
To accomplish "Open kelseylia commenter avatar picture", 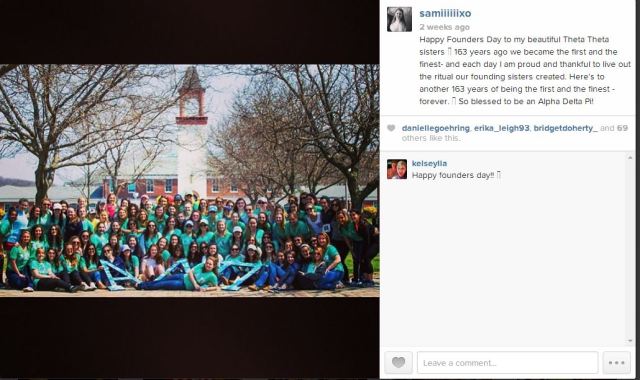I will coord(397,169).
